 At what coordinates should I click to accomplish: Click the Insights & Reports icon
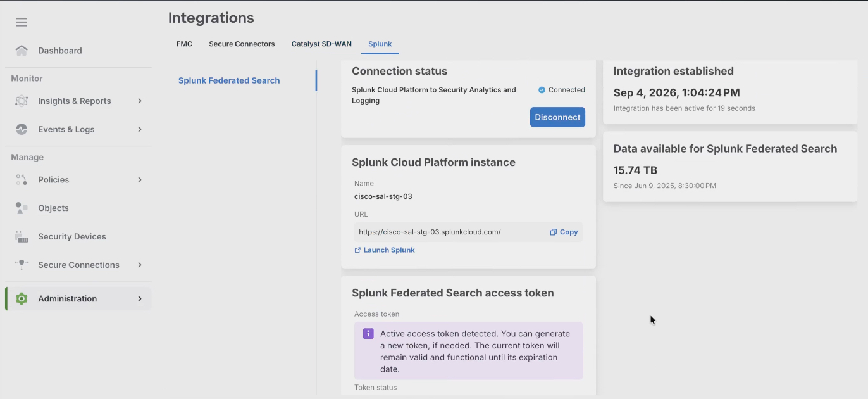coord(22,101)
